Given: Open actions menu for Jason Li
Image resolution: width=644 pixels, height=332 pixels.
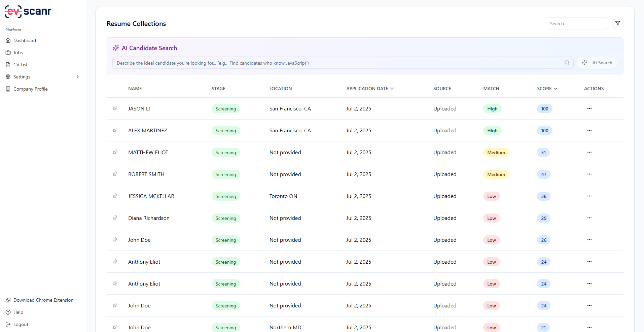Looking at the screenshot, I should pos(589,108).
